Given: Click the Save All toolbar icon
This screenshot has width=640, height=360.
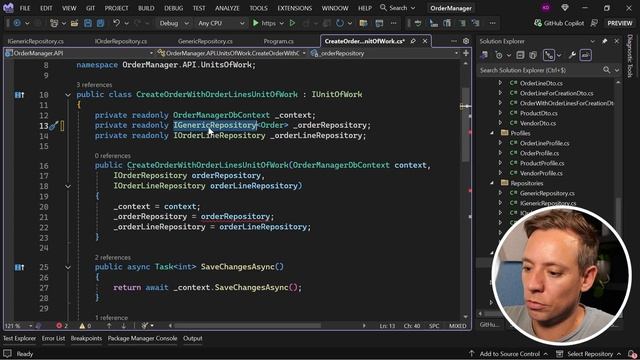Looking at the screenshot, I should (x=100, y=23).
